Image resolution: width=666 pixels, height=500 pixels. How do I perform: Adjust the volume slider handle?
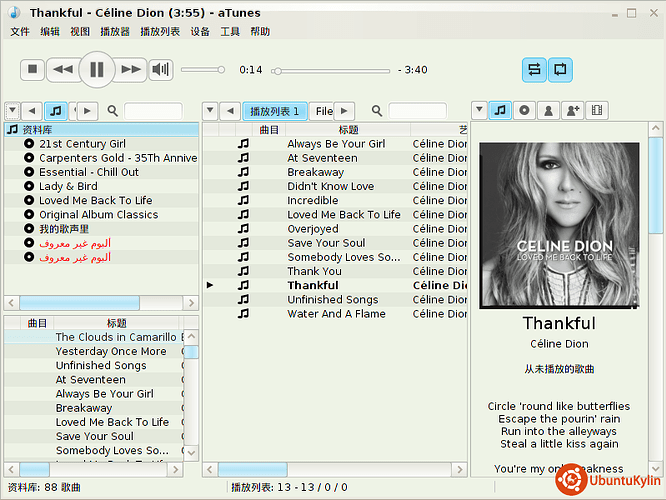221,70
